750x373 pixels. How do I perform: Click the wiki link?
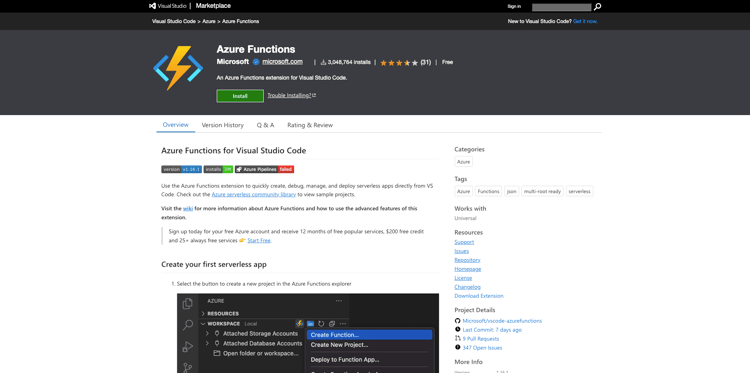tap(188, 208)
